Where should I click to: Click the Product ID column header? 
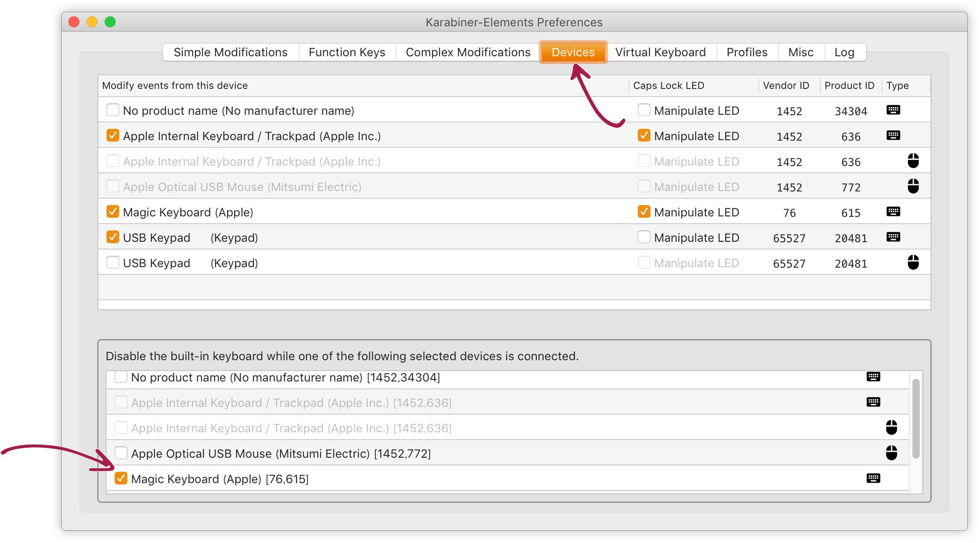[x=851, y=86]
